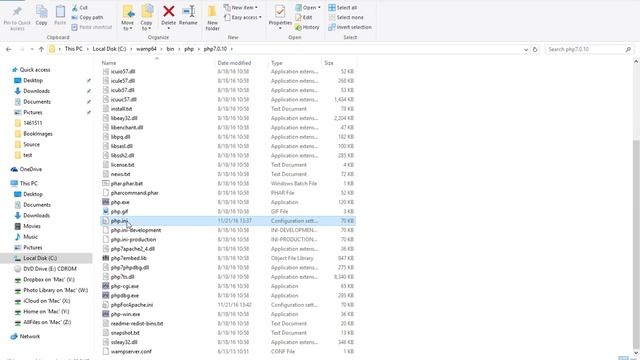The width and height of the screenshot is (640, 360).
Task: Go up one folder level arrow
Action: 41,49
